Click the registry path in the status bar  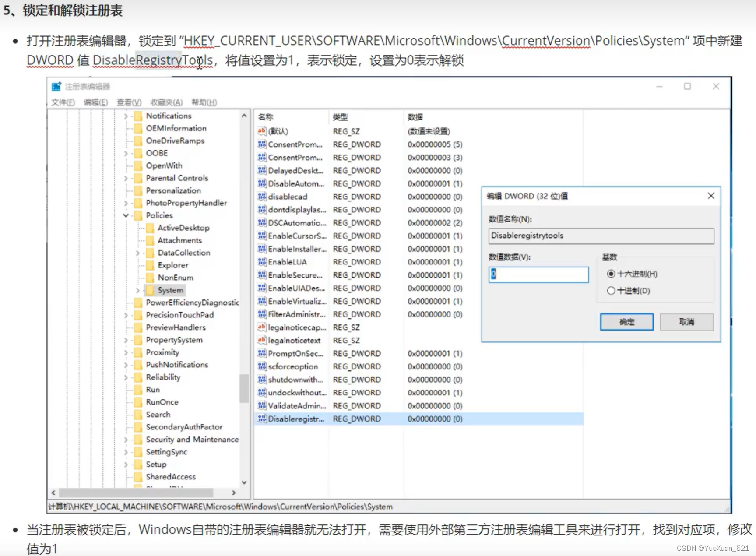(x=221, y=507)
